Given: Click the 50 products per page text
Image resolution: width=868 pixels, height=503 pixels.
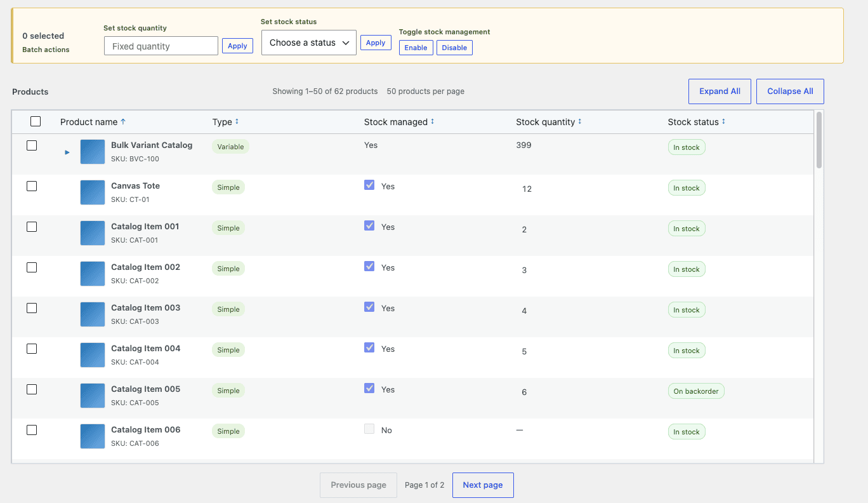Looking at the screenshot, I should coord(426,91).
